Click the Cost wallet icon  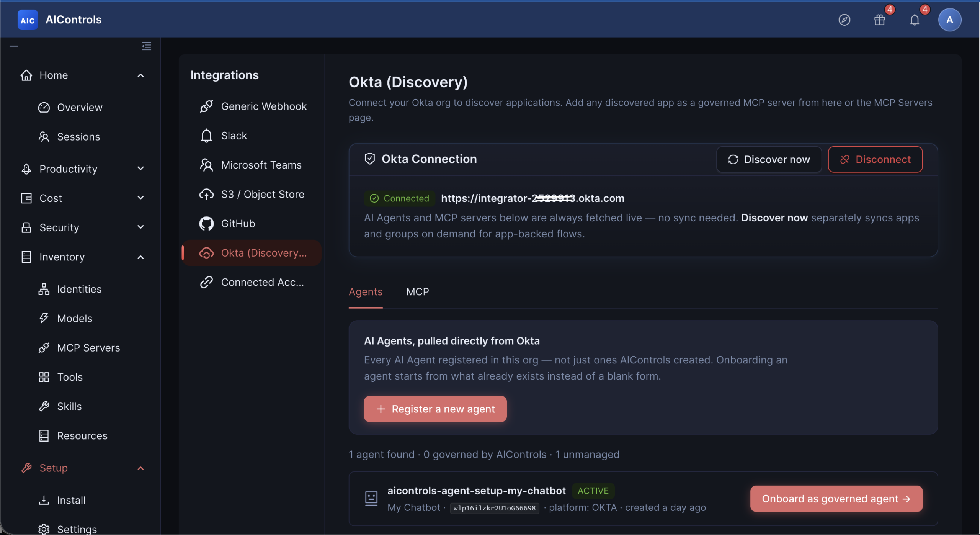click(x=26, y=198)
